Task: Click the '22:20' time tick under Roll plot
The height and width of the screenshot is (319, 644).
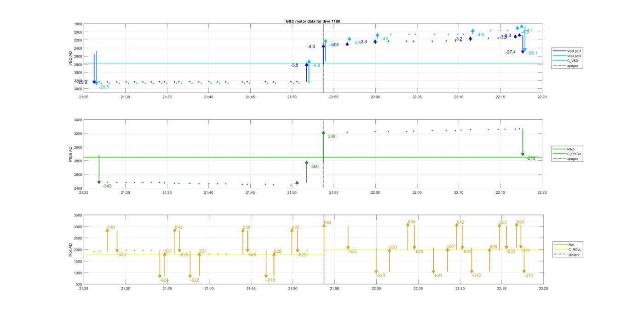Action: click(x=544, y=289)
